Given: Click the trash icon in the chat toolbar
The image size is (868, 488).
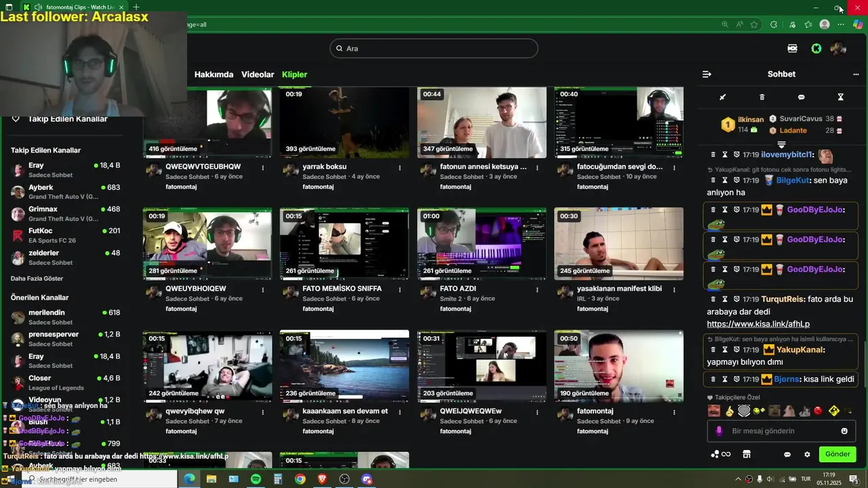Looking at the screenshot, I should click(762, 97).
